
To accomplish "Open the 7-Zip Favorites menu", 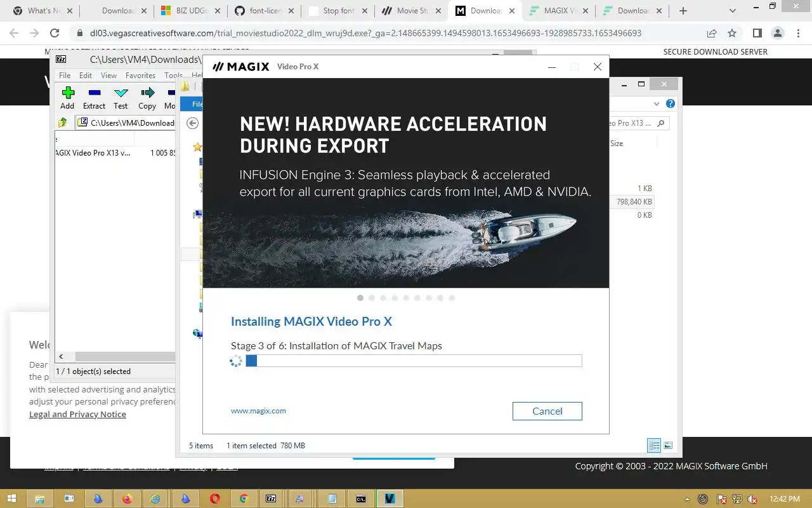I will (140, 75).
